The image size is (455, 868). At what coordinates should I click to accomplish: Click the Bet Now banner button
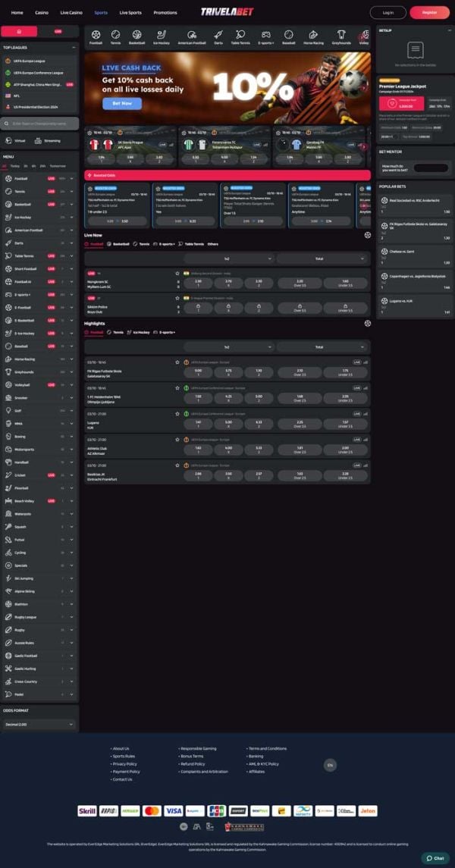(122, 104)
